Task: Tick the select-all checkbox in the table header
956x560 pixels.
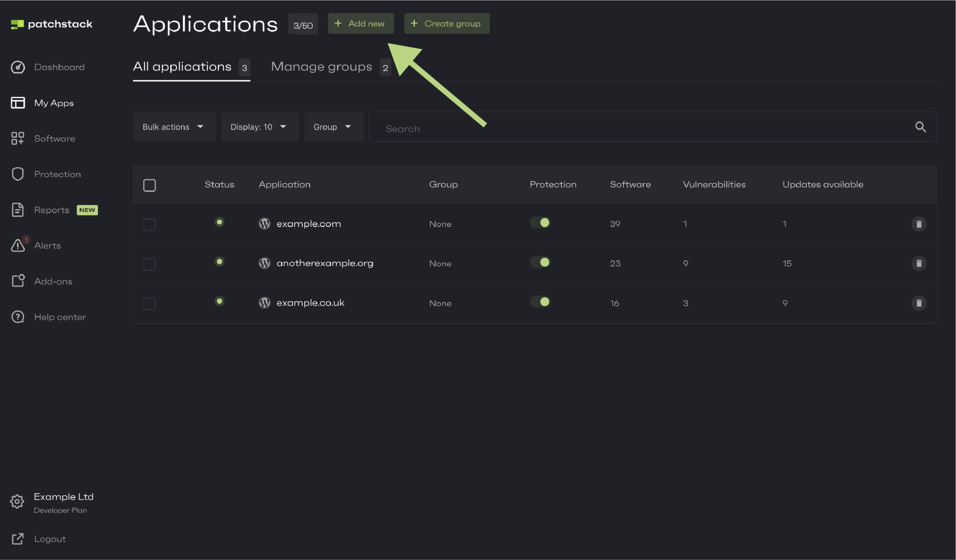Action: click(149, 185)
